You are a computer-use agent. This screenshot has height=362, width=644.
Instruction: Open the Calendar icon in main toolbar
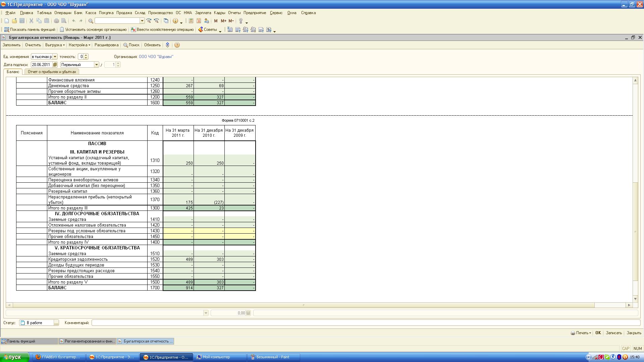(x=199, y=21)
